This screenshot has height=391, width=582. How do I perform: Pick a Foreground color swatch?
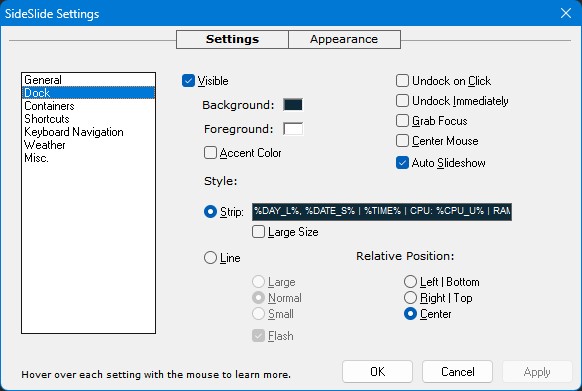[293, 129]
